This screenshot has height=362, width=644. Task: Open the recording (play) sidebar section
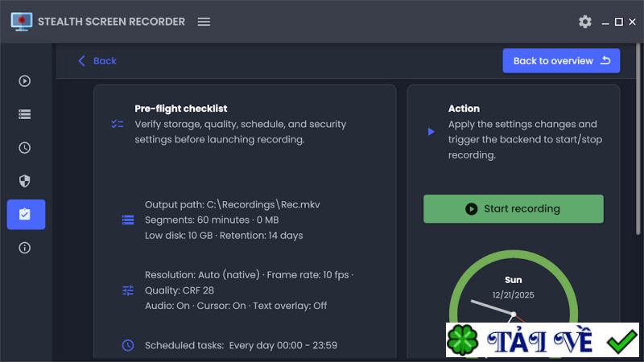[x=25, y=80]
